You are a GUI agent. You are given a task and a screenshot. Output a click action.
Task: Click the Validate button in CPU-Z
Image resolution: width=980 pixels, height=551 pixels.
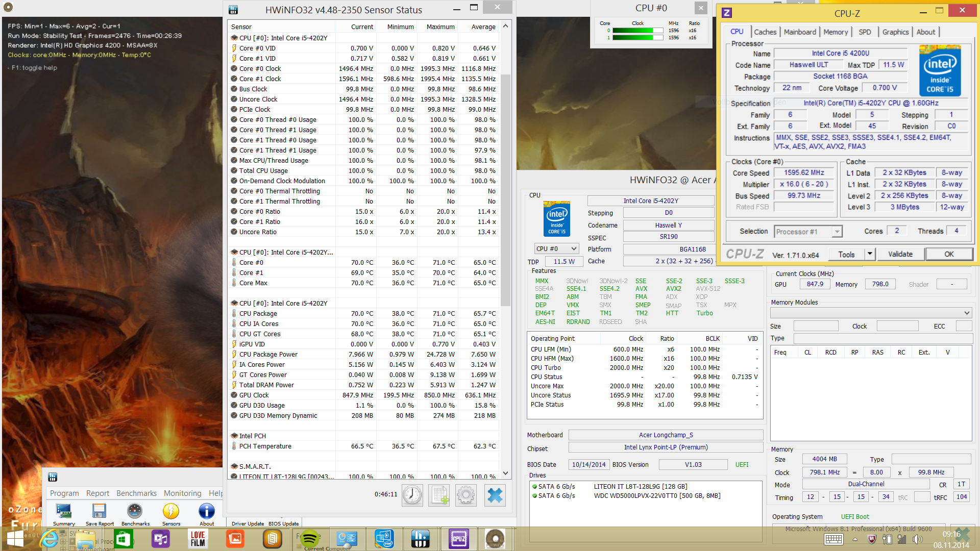[900, 254]
